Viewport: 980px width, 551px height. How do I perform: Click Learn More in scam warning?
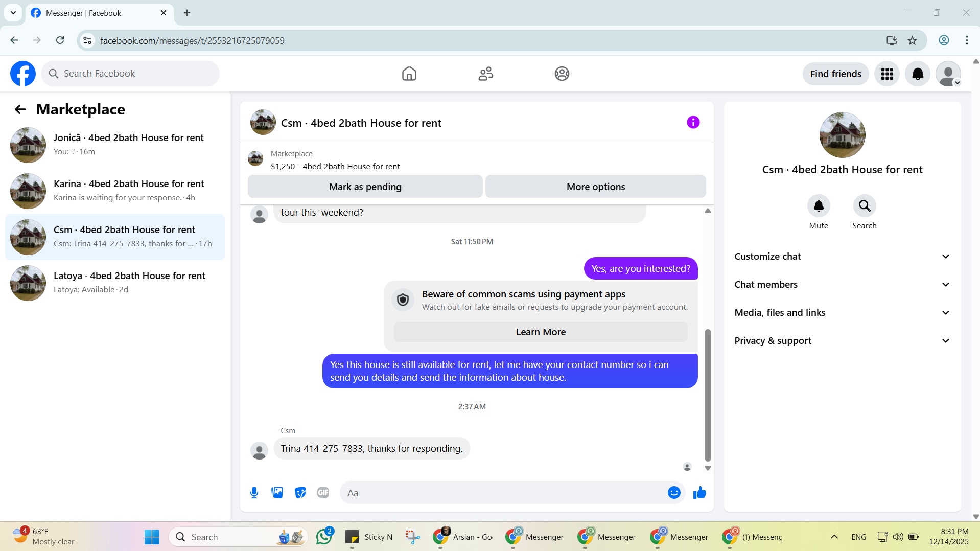541,332
